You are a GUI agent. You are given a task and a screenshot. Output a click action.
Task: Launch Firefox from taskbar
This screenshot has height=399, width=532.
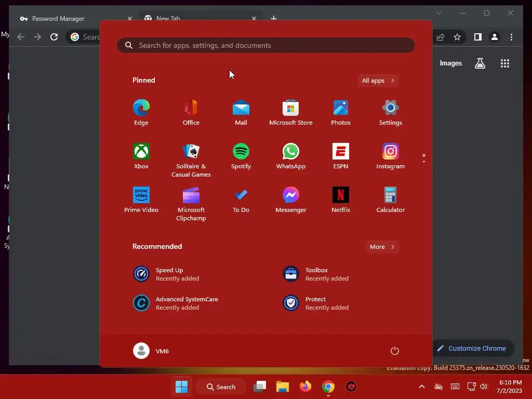coord(305,387)
